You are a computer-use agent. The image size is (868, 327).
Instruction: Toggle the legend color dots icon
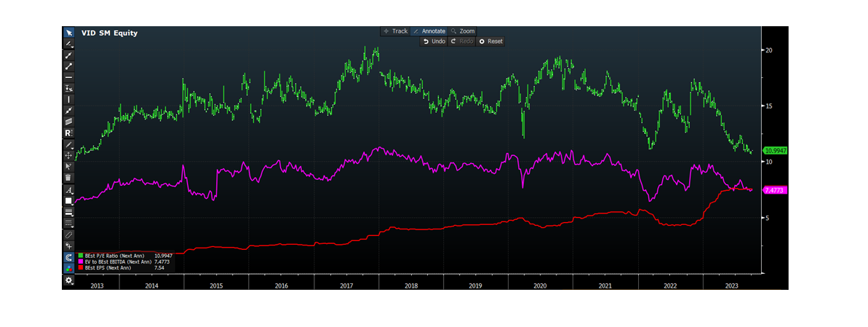pos(69,268)
